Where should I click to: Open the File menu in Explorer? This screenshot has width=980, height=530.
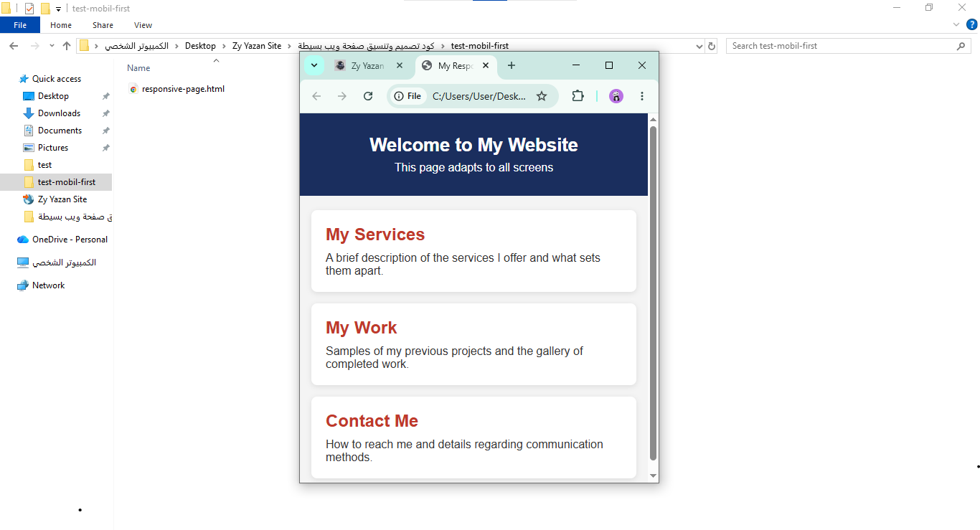point(20,25)
